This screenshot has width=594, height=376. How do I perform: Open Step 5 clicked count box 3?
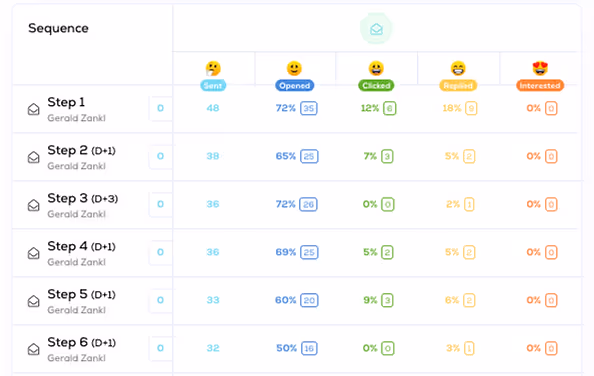387,300
